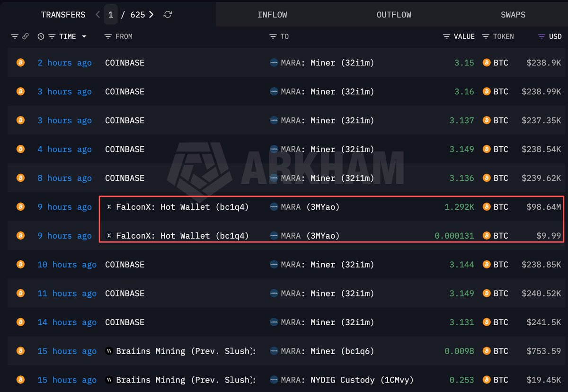Open Braiins Mining sender in 0.253 row
The image size is (568, 392).
click(186, 380)
